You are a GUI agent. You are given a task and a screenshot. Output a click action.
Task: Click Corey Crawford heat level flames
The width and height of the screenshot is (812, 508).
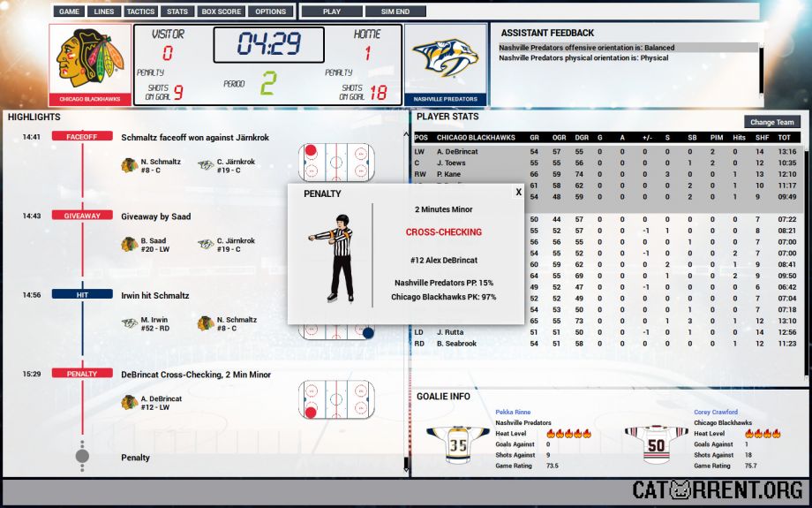click(763, 434)
